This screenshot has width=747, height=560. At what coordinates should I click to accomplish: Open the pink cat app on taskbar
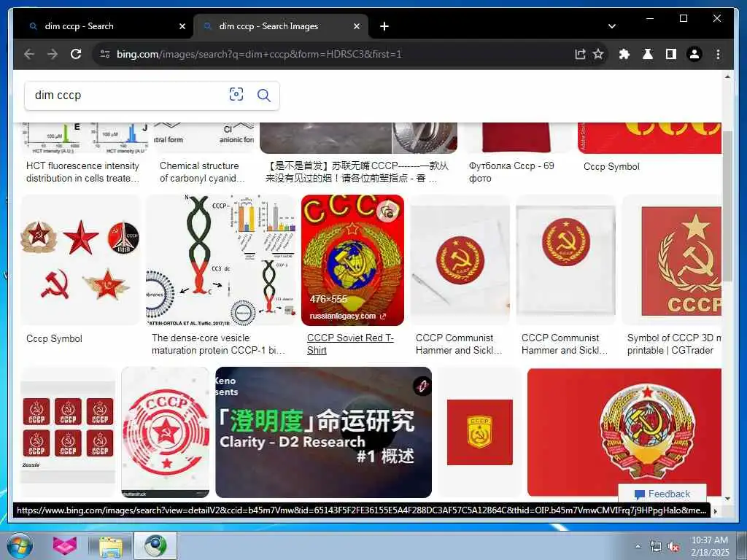click(64, 545)
